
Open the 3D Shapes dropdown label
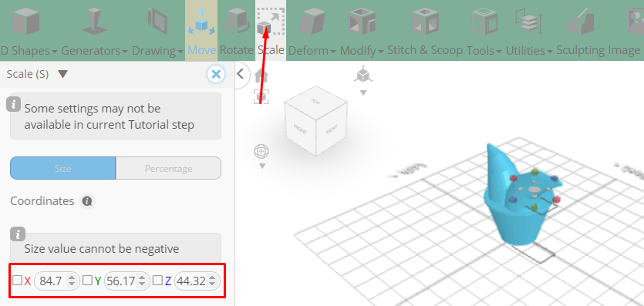point(29,51)
